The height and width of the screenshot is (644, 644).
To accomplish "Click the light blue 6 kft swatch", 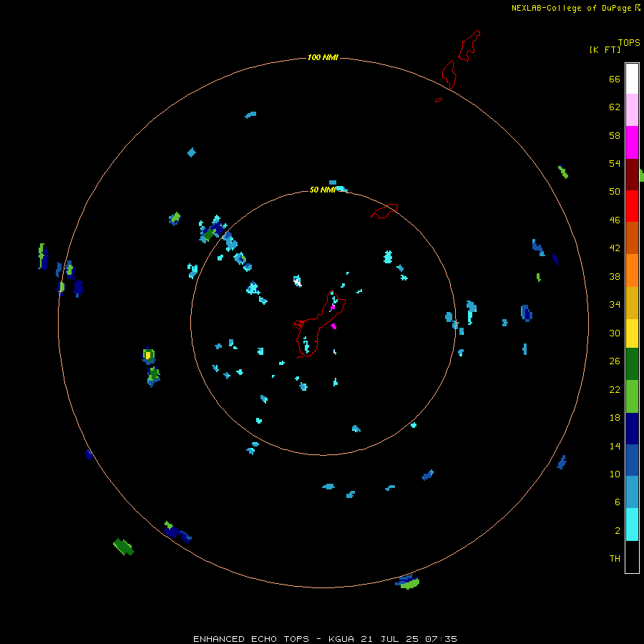I will [632, 492].
